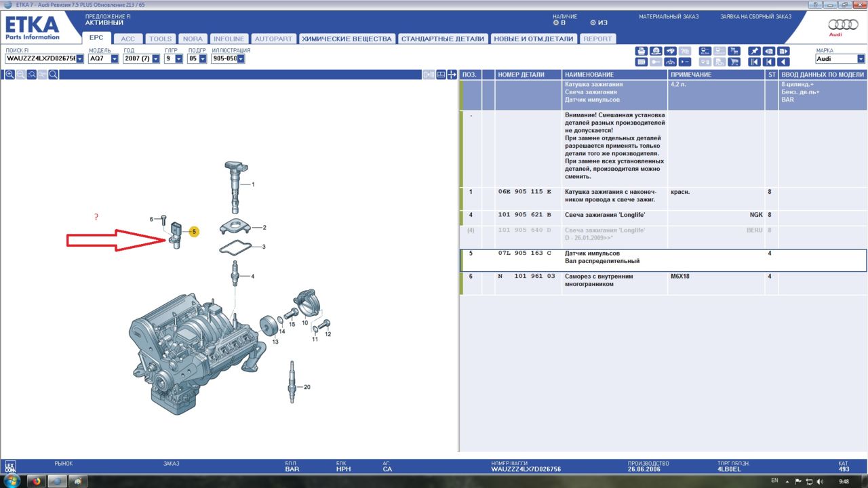
Task: Zoom out of the illustration
Action: tap(20, 75)
